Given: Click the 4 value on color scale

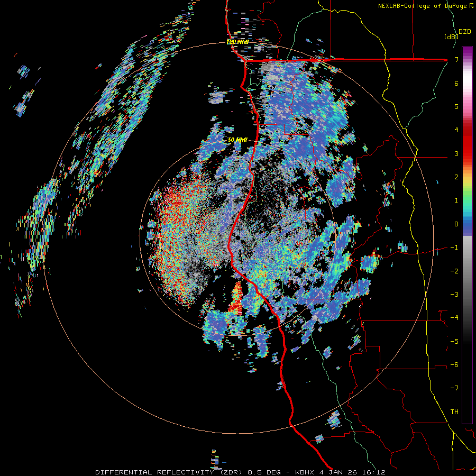Looking at the screenshot, I should point(456,130).
